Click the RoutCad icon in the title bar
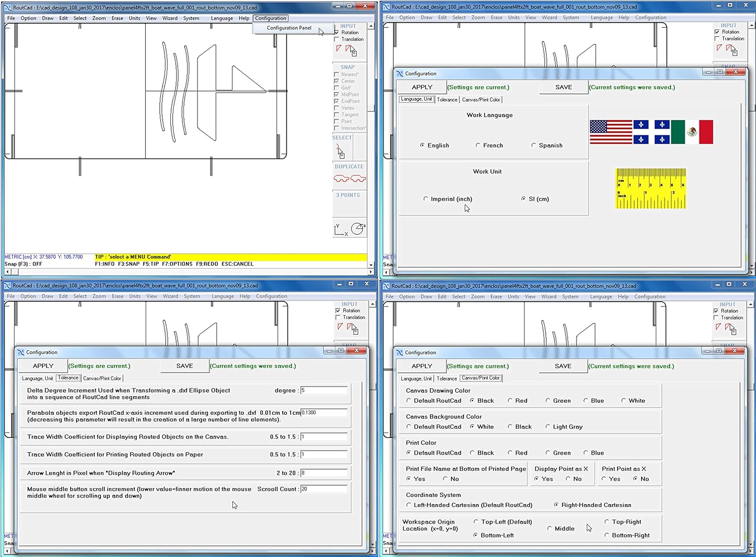The image size is (756, 557). point(7,7)
